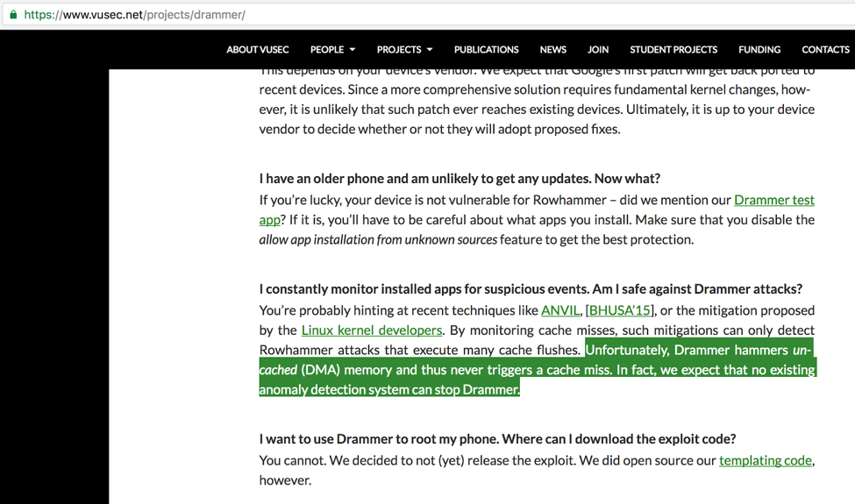Go to CONTACTS page
Screen dimensions: 855x504
[825, 50]
